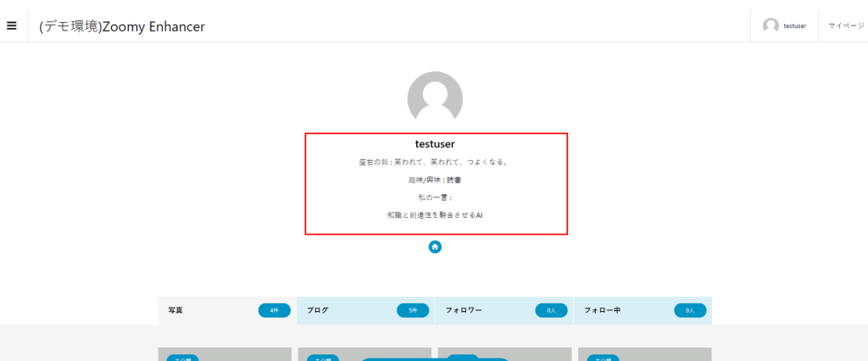This screenshot has height=361, width=868.
Task: Open the フォロー中 tab
Action: (x=602, y=310)
